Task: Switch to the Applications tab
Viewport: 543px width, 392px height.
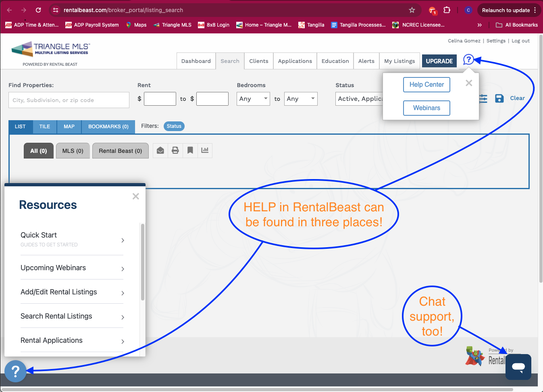Action: (x=295, y=61)
